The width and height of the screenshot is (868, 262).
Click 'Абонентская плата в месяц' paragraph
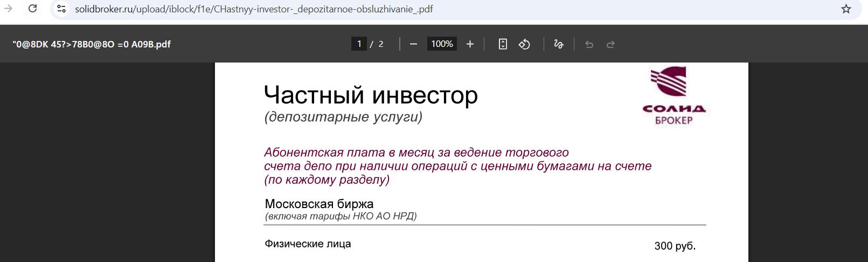click(458, 166)
